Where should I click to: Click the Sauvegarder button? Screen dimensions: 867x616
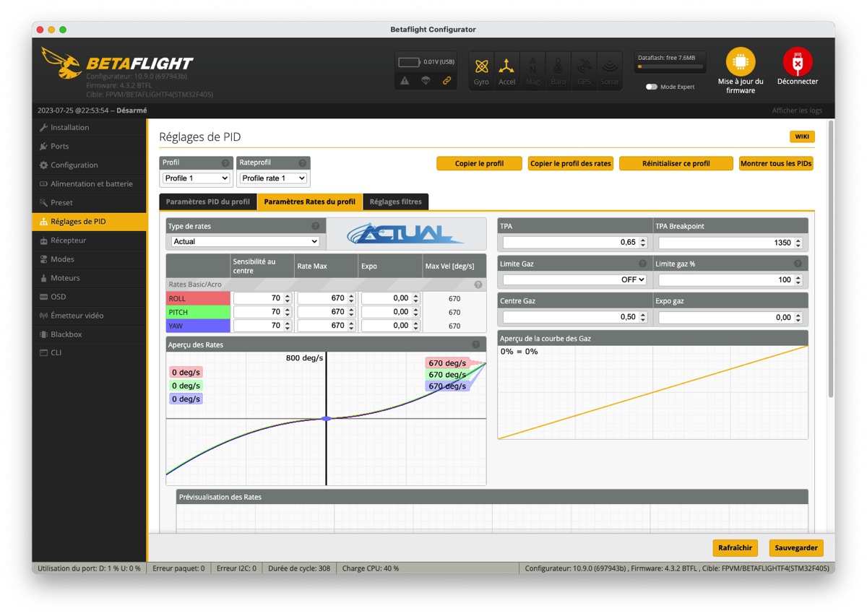(x=796, y=548)
